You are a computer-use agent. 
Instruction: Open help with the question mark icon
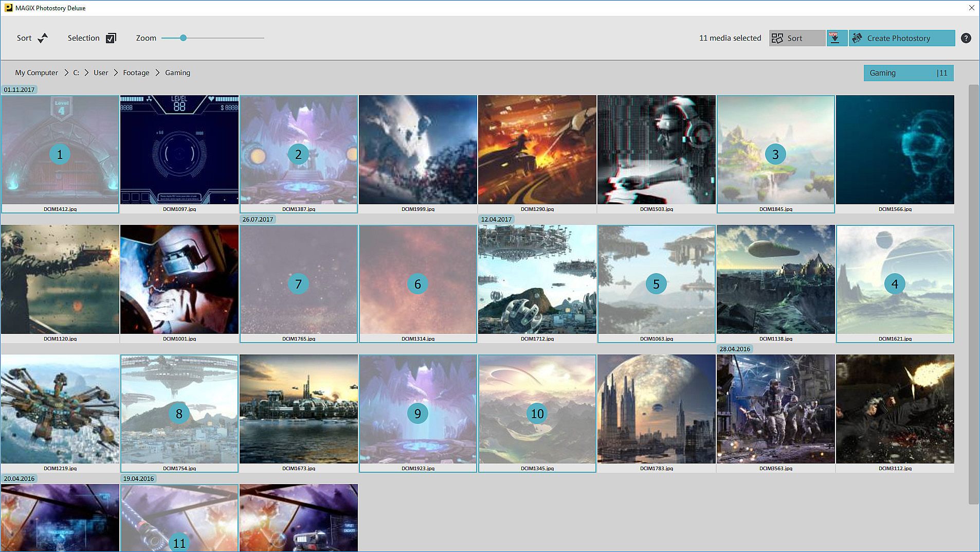pos(966,38)
